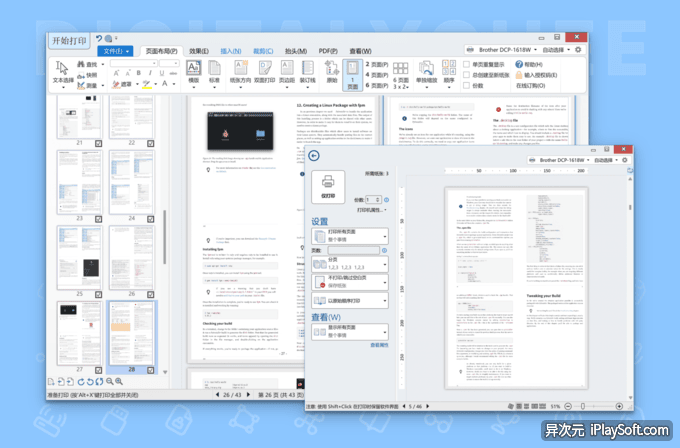Image resolution: width=680 pixels, height=448 pixels.
Task: Toggle the checkbox under page thumbnail 26
Action: pyautogui.click(x=150, y=294)
